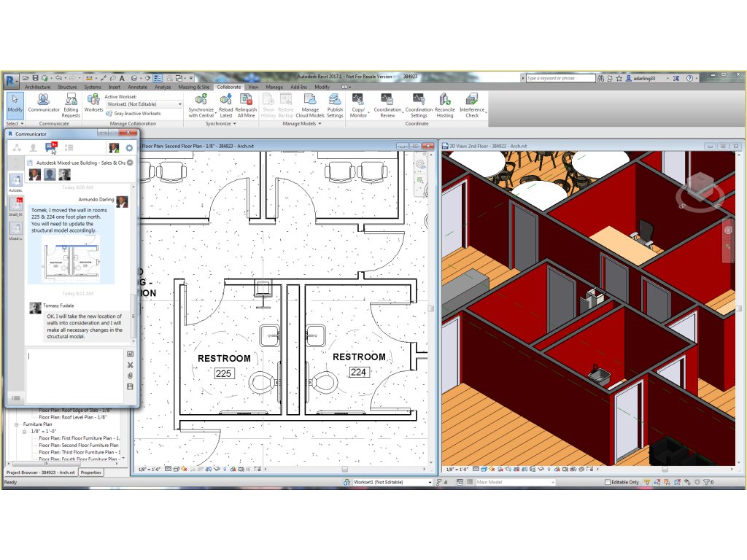Click the Undo icon in quick access toolbar
The width and height of the screenshot is (747, 560).
(x=58, y=77)
